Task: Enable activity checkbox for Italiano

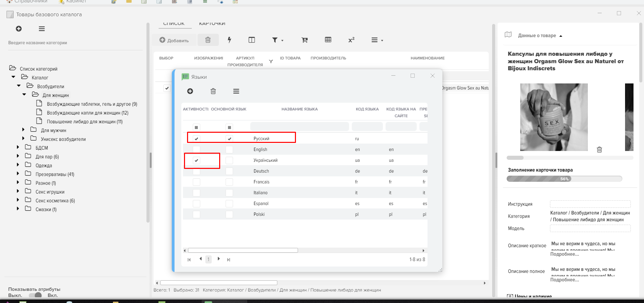Action: 197,193
